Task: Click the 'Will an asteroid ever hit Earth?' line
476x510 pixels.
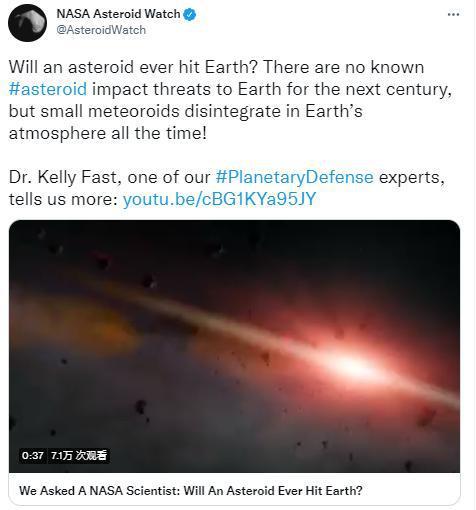Action: tap(133, 67)
